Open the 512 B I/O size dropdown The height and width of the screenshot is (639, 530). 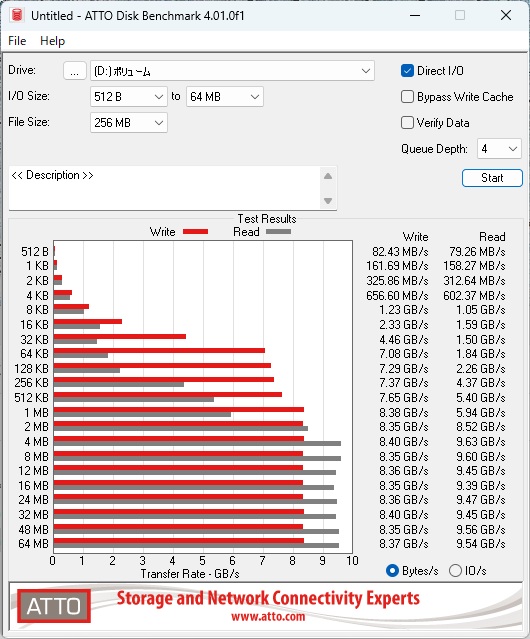pos(129,97)
